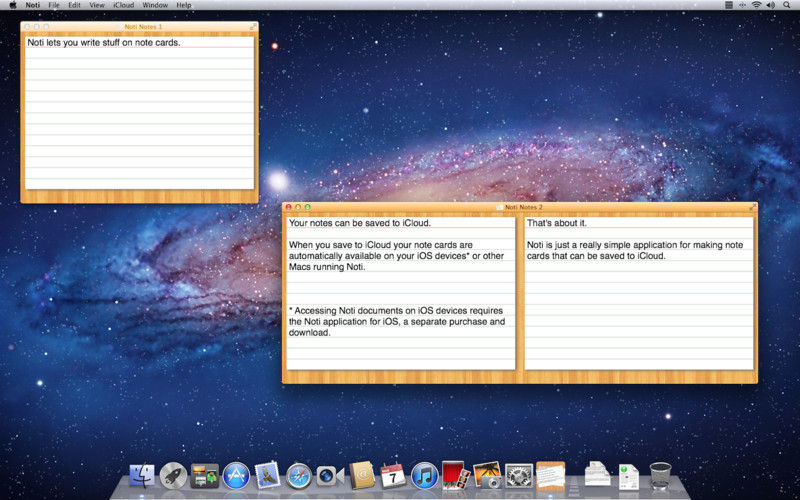Image resolution: width=800 pixels, height=500 pixels.
Task: Click paragraph starting 'When you save to iCloud'
Action: [x=396, y=256]
